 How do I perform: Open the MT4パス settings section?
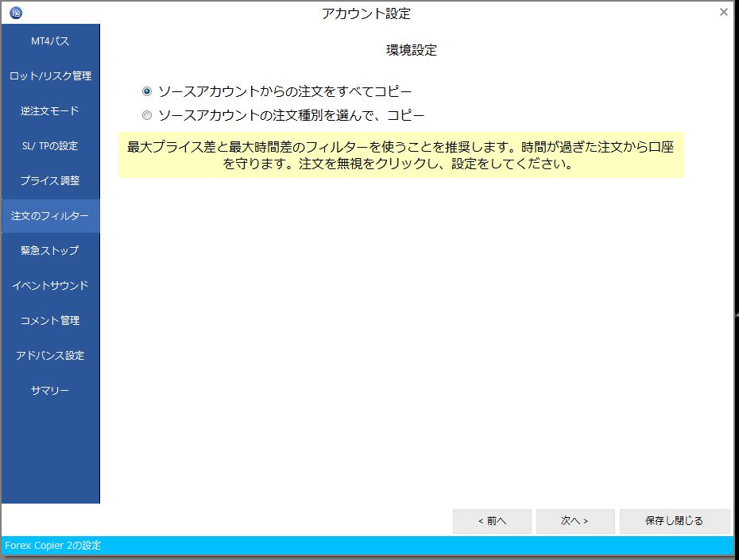pos(50,41)
